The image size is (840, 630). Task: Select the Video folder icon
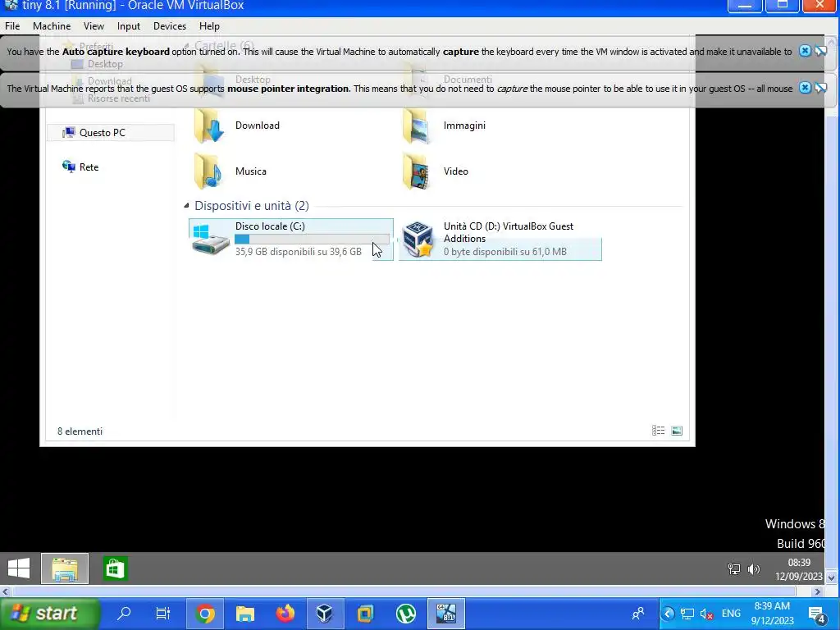(417, 172)
